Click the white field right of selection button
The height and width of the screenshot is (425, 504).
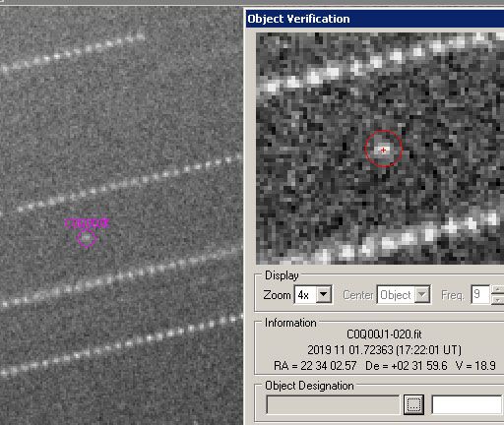pyautogui.click(x=467, y=404)
